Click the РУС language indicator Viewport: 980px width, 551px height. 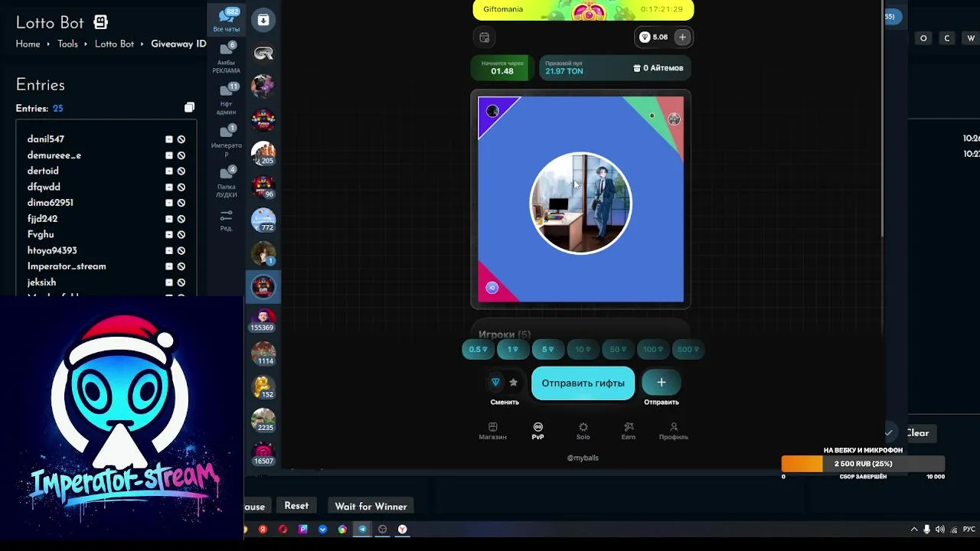click(x=969, y=529)
